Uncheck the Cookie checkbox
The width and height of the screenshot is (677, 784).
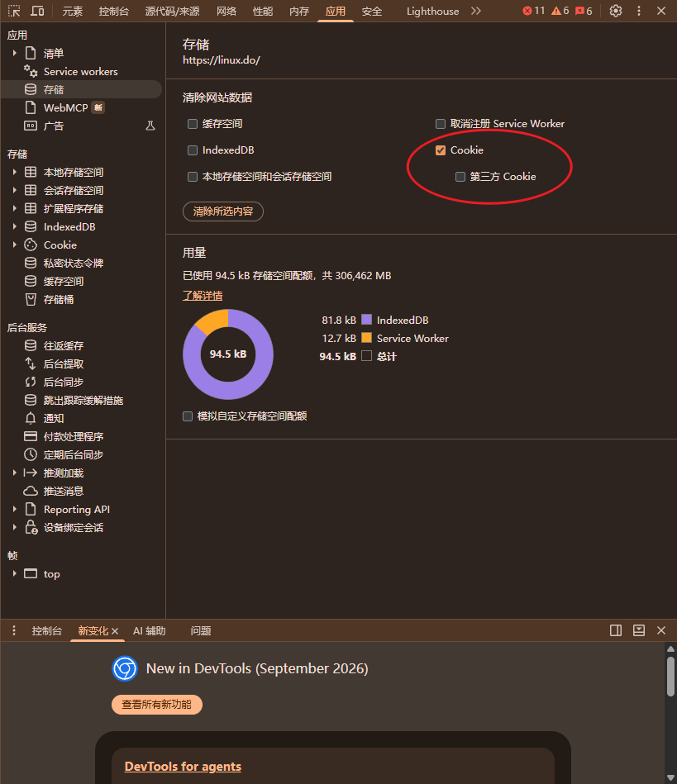[x=441, y=150]
